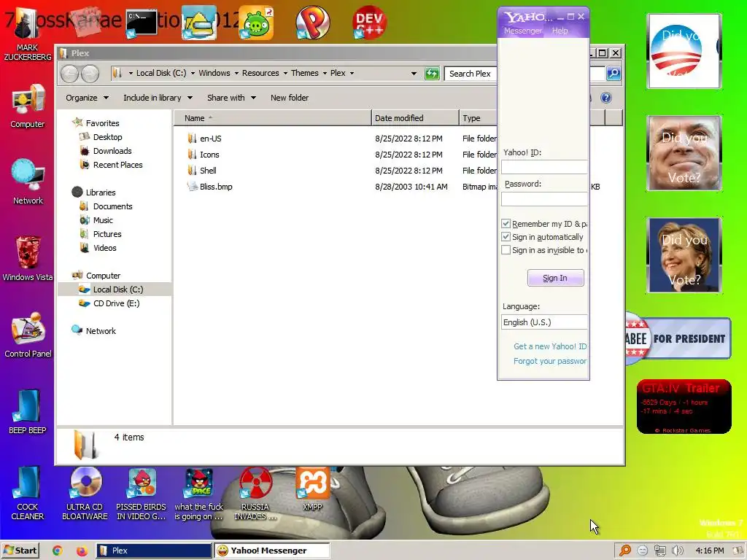Launch the command prompt desktop shortcut
747x560 pixels.
click(142, 23)
